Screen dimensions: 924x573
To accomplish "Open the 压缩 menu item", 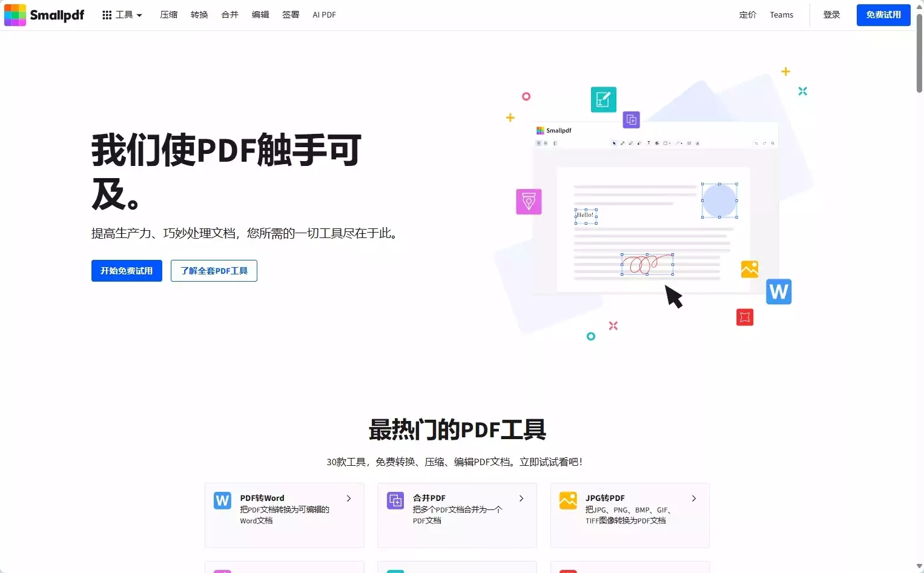I will [168, 15].
